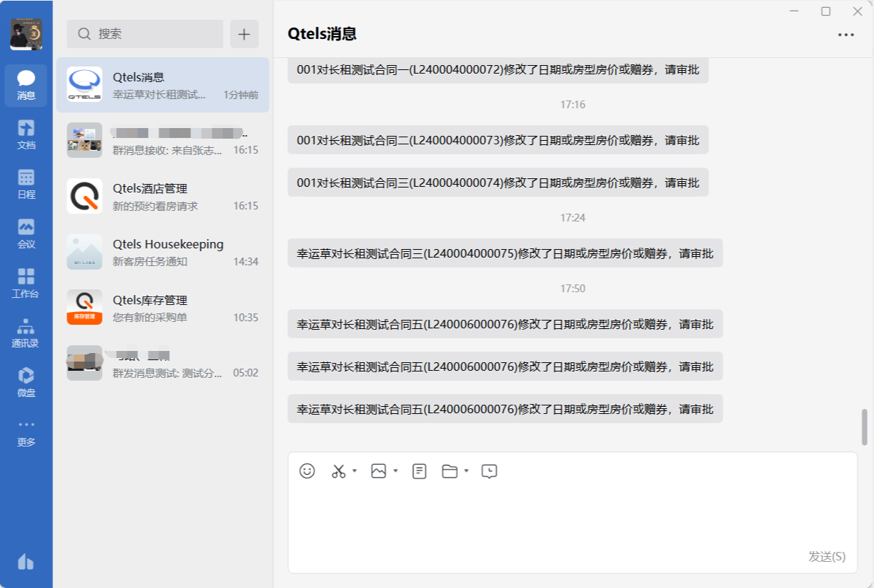Open the 通讯录 contacts section
Image resolution: width=874 pixels, height=588 pixels.
(26, 333)
